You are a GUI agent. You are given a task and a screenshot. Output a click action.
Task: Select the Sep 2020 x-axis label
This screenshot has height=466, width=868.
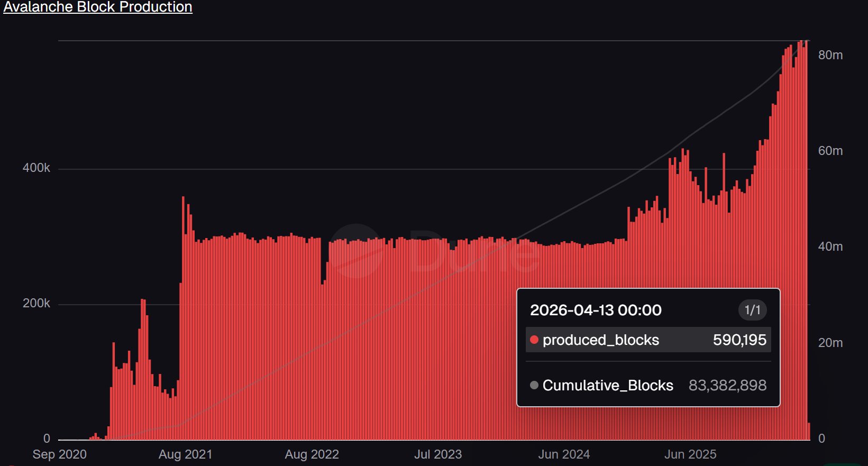(x=59, y=454)
